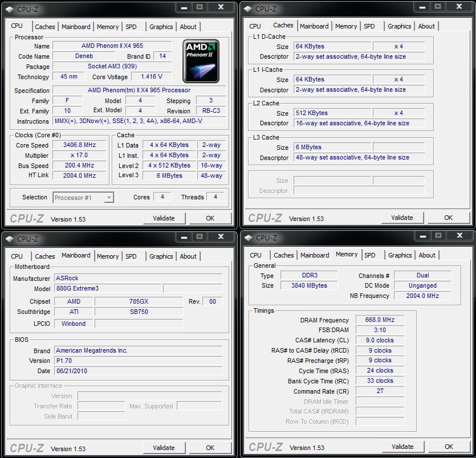
Task: Click Validate in the Mainboard tab window
Action: tap(164, 448)
